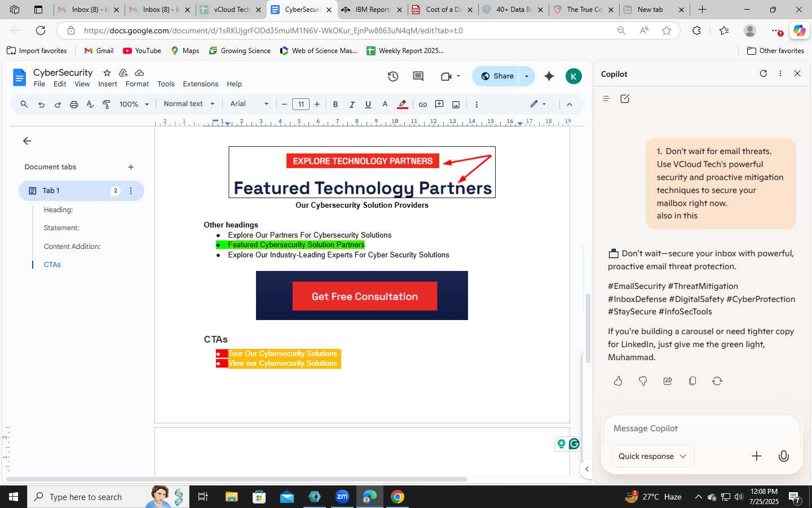This screenshot has width=812, height=508.
Task: Collapse side panel arrow
Action: [586, 469]
